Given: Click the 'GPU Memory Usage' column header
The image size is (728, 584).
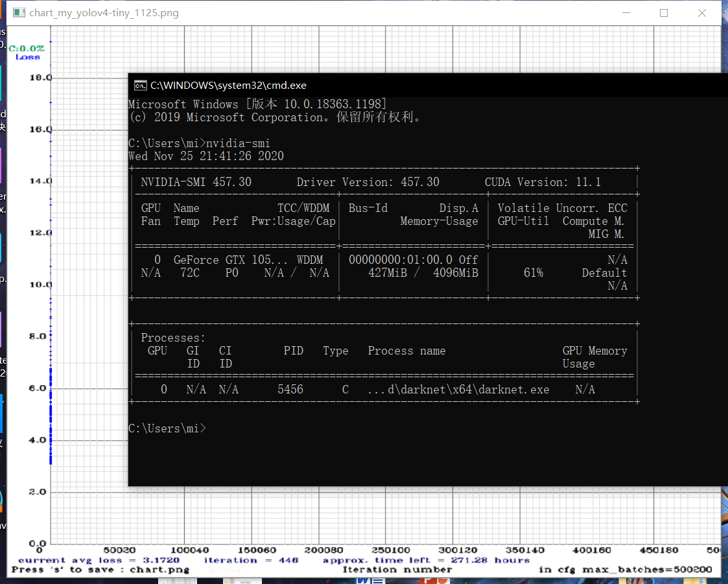Looking at the screenshot, I should (594, 357).
